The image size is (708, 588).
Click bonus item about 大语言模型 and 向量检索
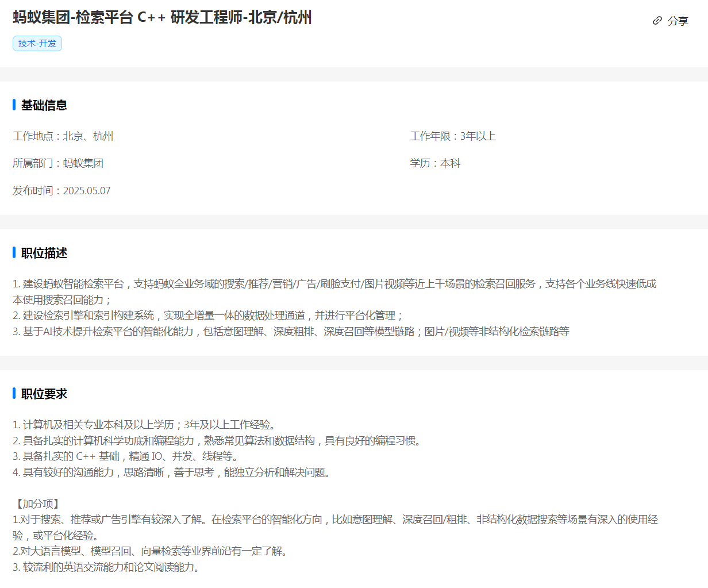coord(150,551)
